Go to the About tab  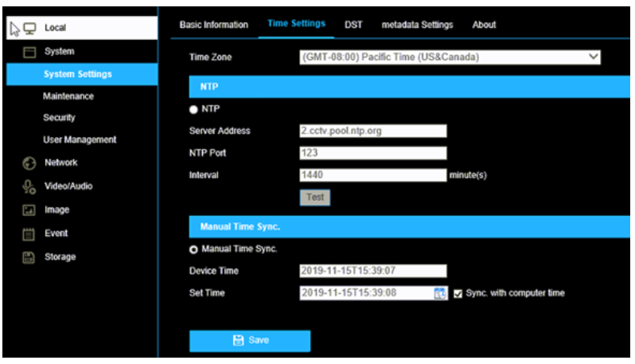[x=484, y=25]
